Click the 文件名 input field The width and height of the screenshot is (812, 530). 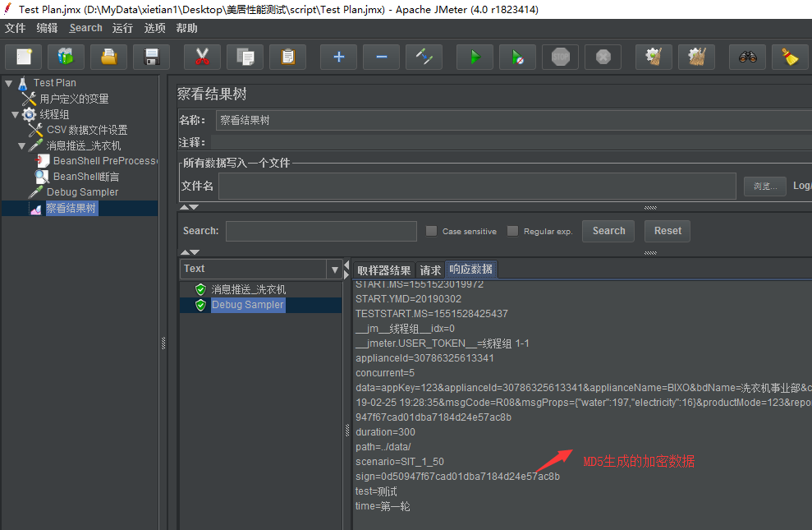(477, 186)
